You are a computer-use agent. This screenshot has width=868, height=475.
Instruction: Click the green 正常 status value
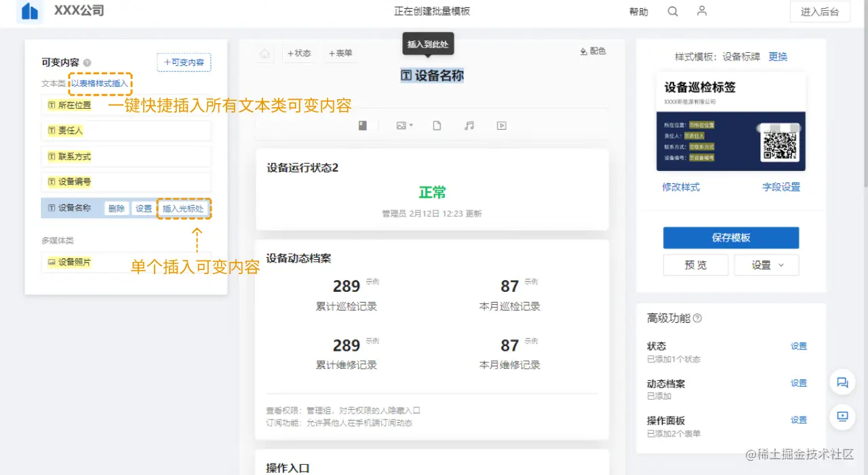(432, 193)
